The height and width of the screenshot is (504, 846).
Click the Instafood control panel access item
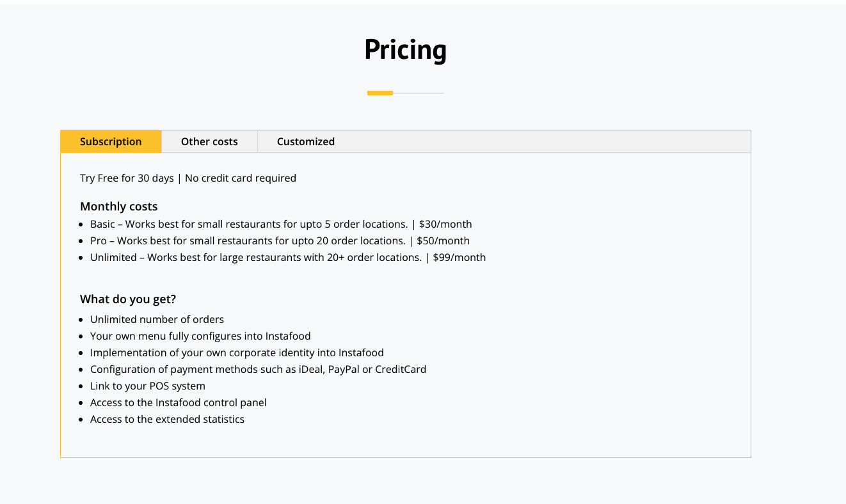[178, 402]
